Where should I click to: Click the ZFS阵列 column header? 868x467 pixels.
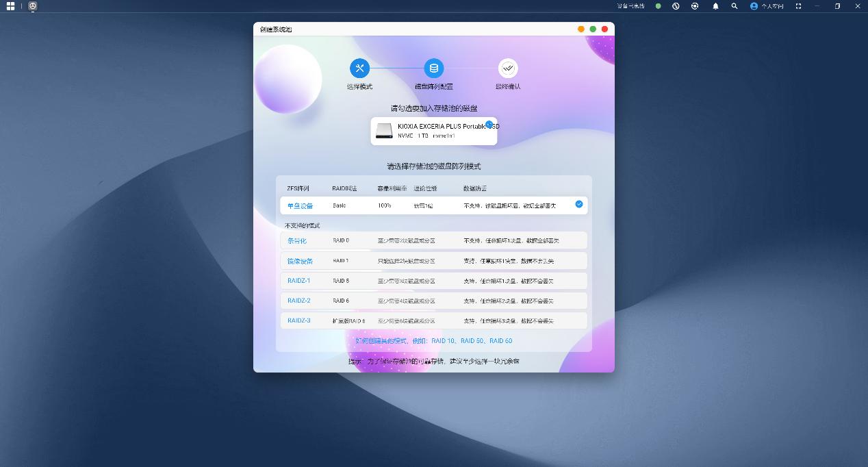298,188
